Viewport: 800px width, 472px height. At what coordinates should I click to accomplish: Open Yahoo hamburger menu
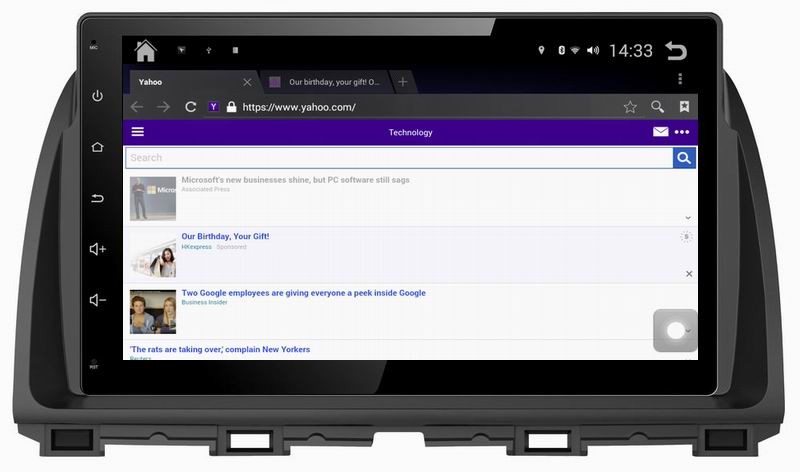click(x=138, y=132)
